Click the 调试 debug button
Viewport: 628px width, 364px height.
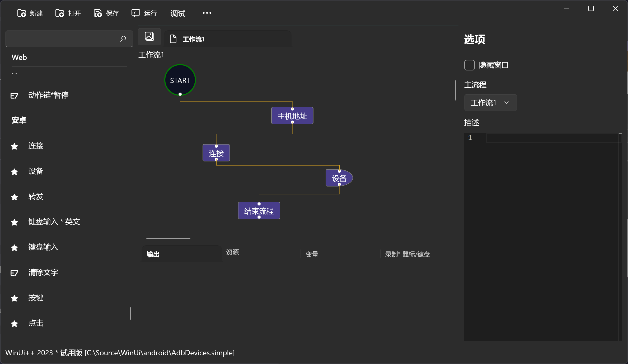(x=178, y=13)
